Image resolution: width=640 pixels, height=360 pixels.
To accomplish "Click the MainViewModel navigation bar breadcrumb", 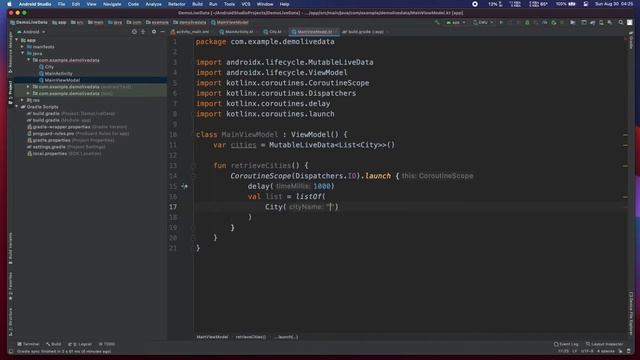I will (229, 22).
